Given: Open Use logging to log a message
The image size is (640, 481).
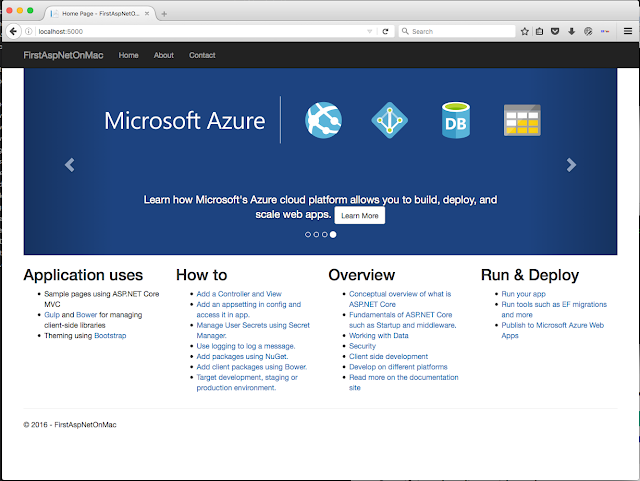Looking at the screenshot, I should point(246,346).
